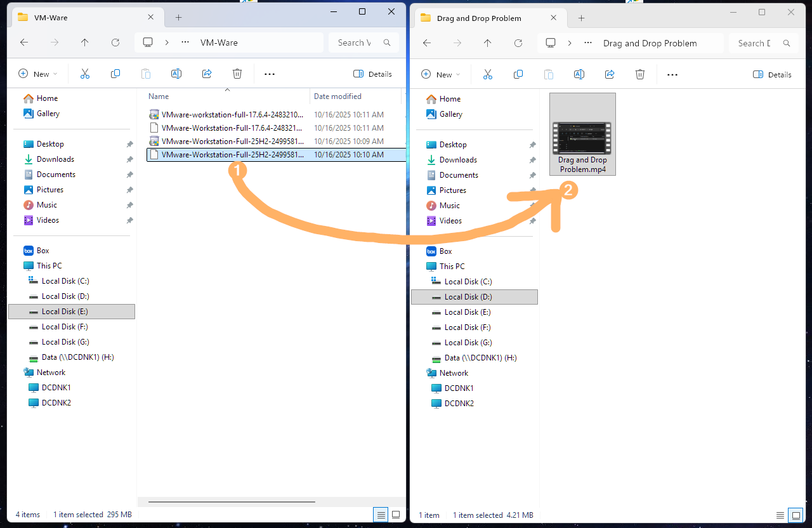Go back in VM-Ware window

[x=24, y=43]
